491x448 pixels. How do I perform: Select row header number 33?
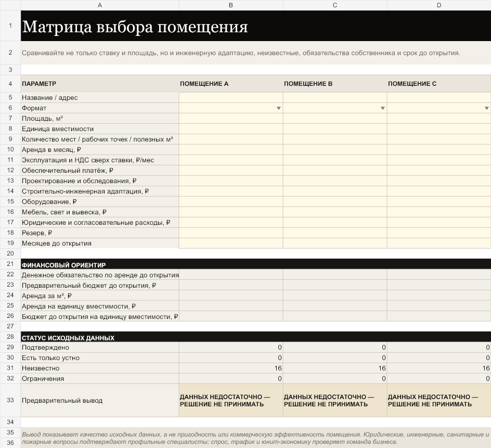[10, 400]
